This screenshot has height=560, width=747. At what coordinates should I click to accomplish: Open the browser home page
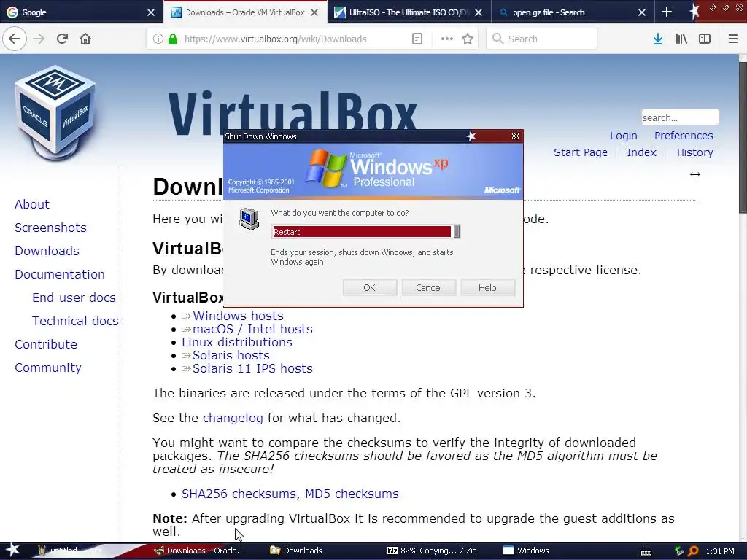[x=85, y=39]
